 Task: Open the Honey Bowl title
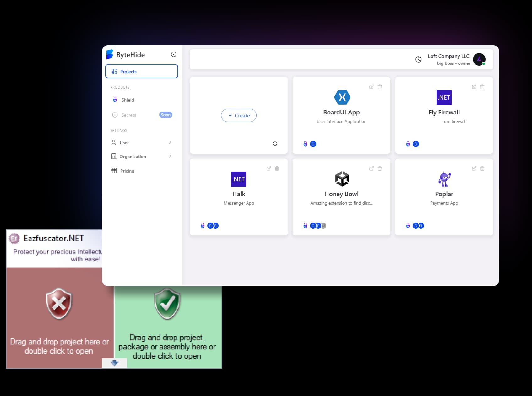[341, 194]
